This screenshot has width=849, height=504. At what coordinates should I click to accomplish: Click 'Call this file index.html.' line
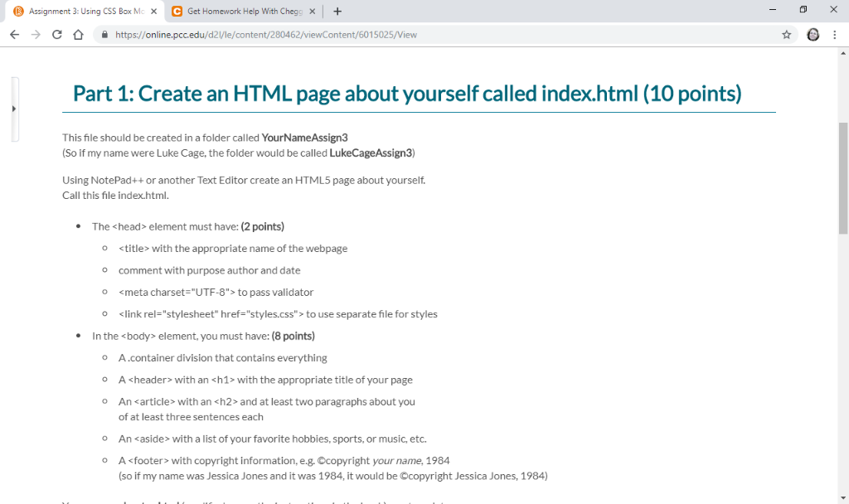[115, 196]
